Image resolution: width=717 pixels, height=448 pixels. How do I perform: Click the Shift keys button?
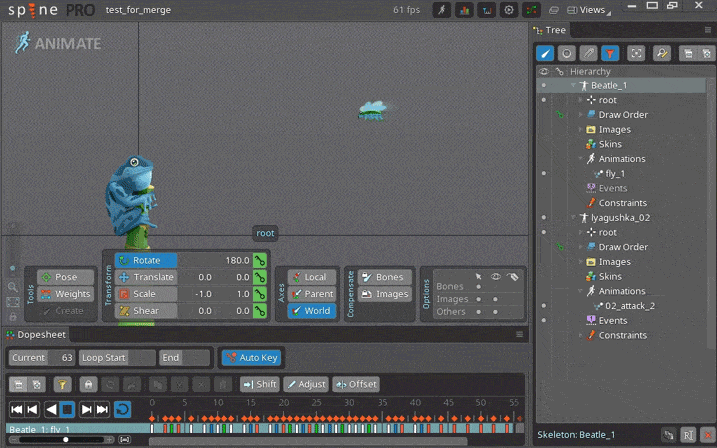[260, 384]
